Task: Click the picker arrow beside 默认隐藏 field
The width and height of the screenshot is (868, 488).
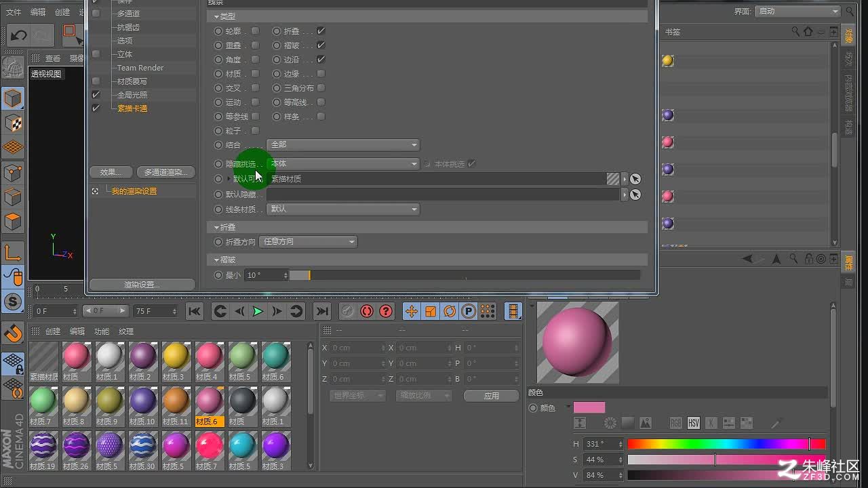Action: 635,195
